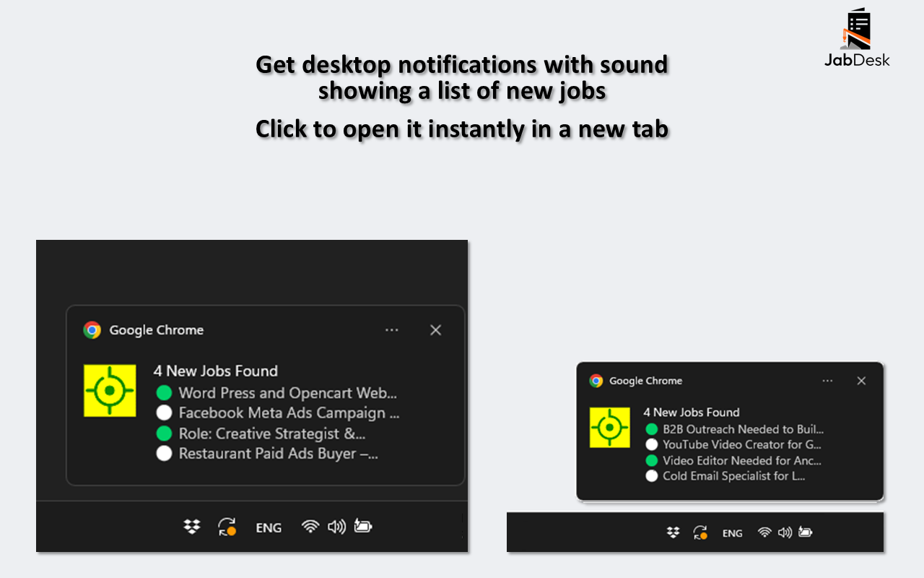Open the more options menu on the left notification

392,329
